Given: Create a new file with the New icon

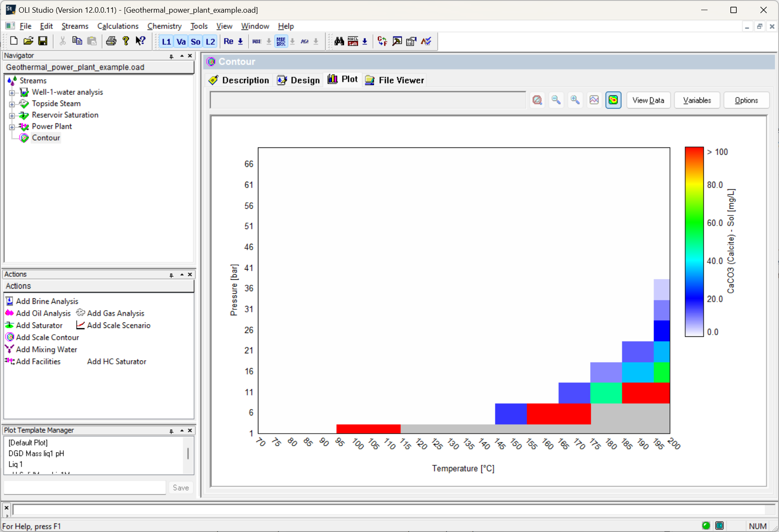Looking at the screenshot, I should point(14,41).
